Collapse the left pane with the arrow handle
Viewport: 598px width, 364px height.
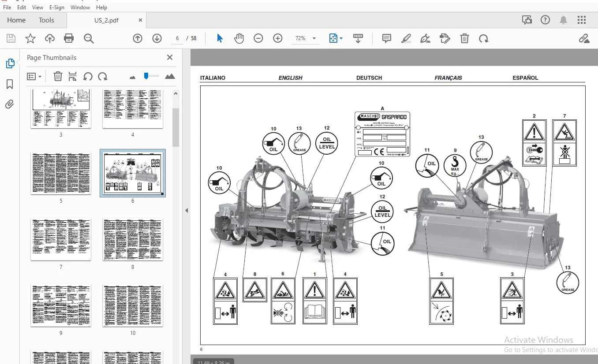187,211
